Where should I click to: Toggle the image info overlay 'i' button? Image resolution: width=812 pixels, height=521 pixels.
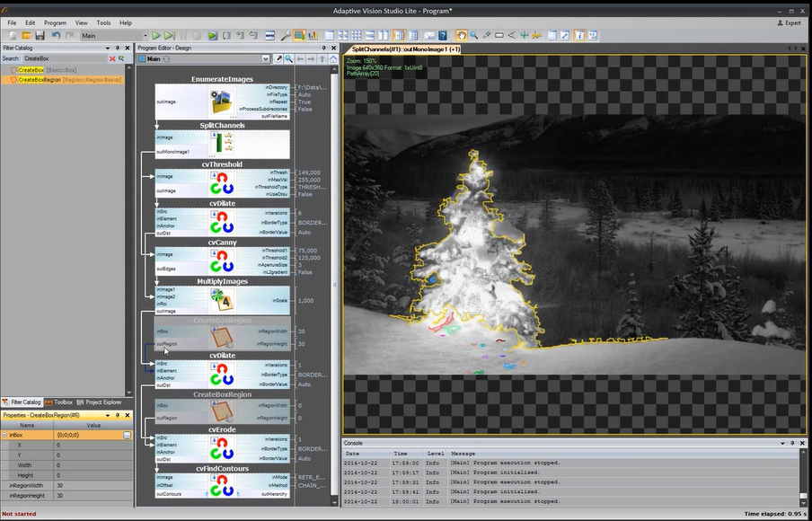click(x=579, y=36)
